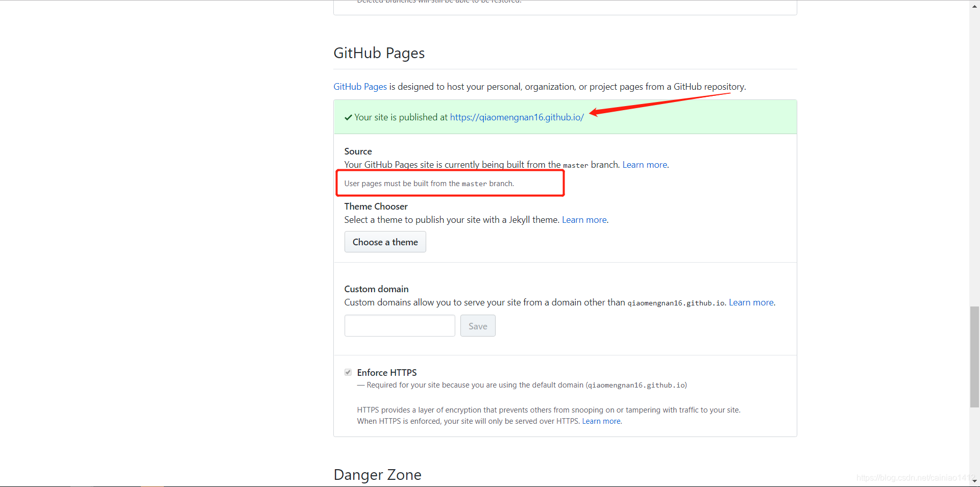This screenshot has width=980, height=487.
Task: Click the vertical scrollbar thumb
Action: click(975, 357)
